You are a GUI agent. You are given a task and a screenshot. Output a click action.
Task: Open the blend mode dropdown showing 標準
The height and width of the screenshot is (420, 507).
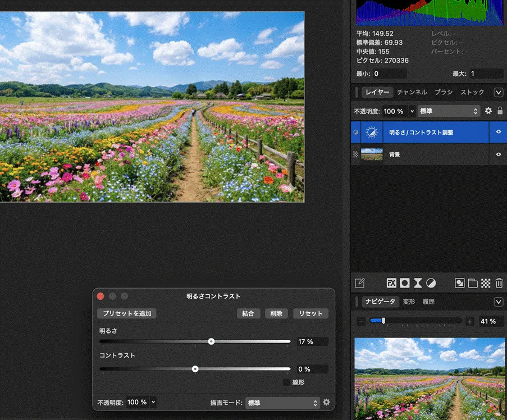pyautogui.click(x=447, y=111)
